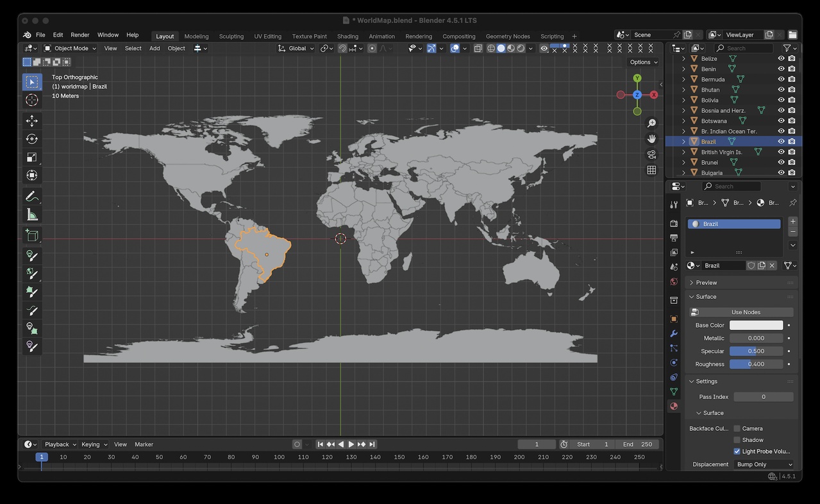Open the View Layer properties tab
The height and width of the screenshot is (504, 820).
674,253
